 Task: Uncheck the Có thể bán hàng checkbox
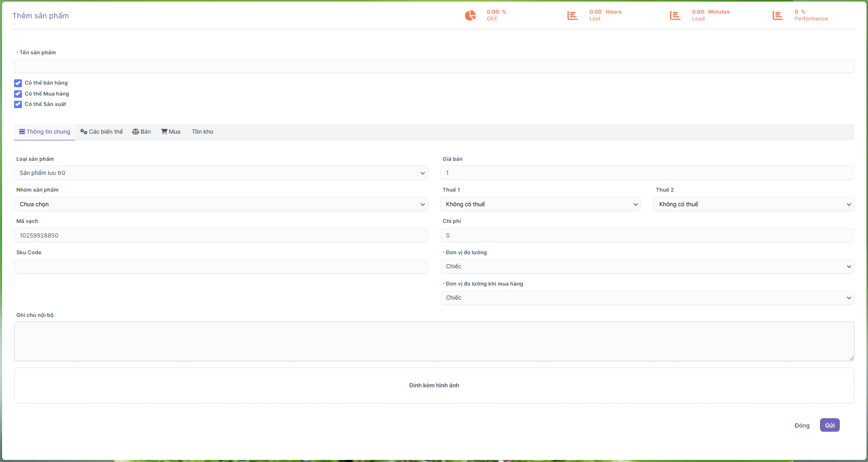[18, 83]
